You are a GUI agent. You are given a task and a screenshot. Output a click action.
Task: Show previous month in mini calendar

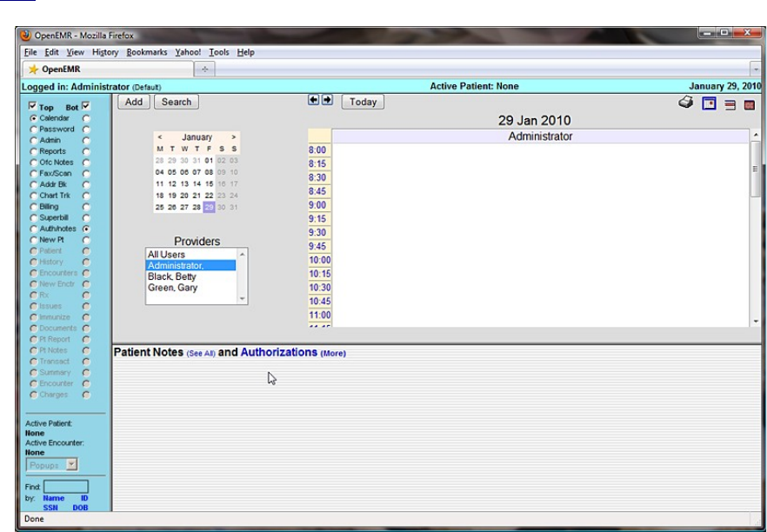pyautogui.click(x=160, y=137)
